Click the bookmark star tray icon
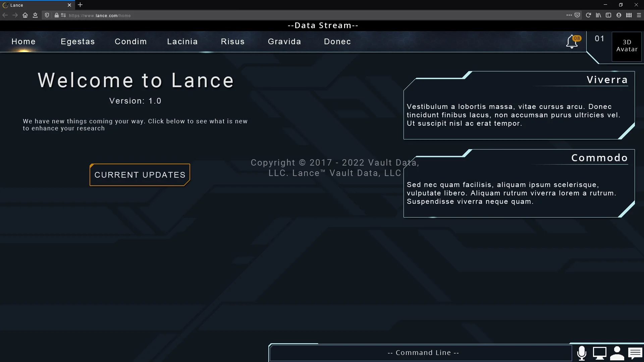The height and width of the screenshot is (362, 644). (35, 15)
